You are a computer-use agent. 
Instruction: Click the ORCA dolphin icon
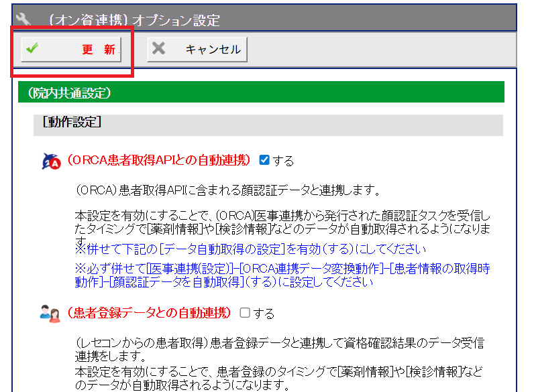50,160
